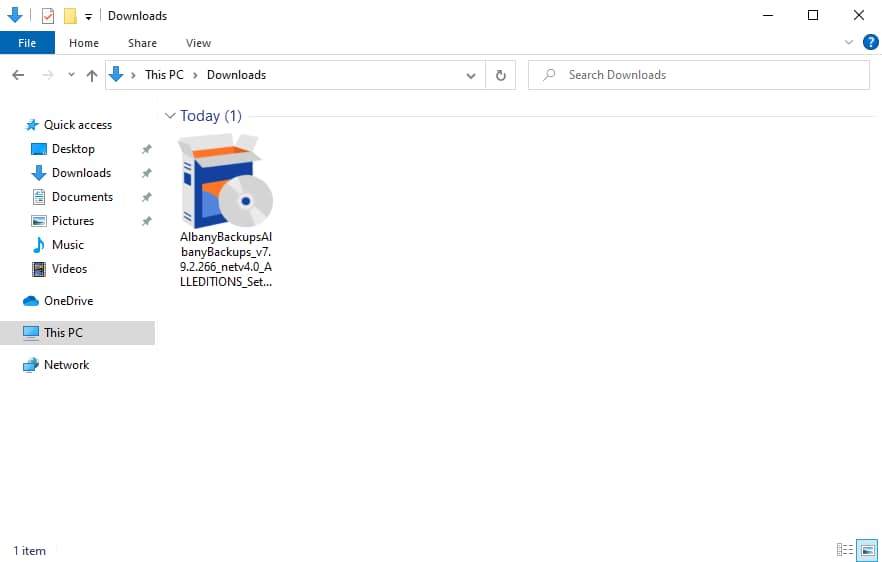
Task: Switch to Large icons view layout
Action: point(867,550)
